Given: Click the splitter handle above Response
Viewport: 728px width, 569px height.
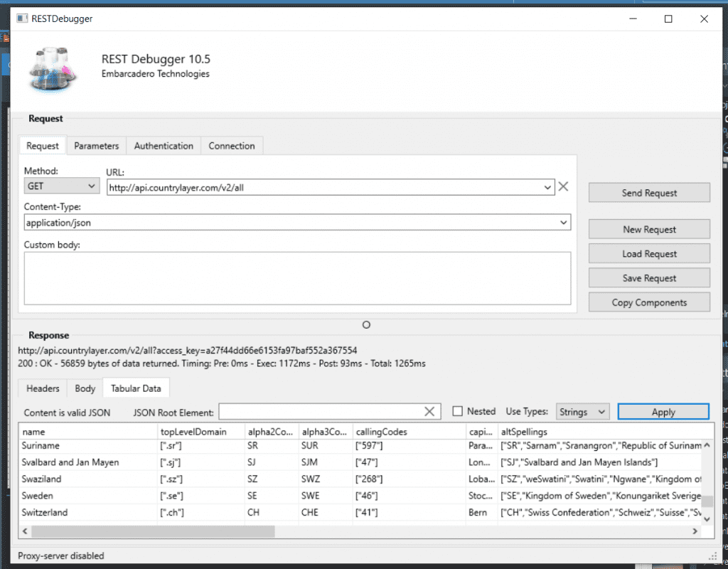Looking at the screenshot, I should (366, 324).
